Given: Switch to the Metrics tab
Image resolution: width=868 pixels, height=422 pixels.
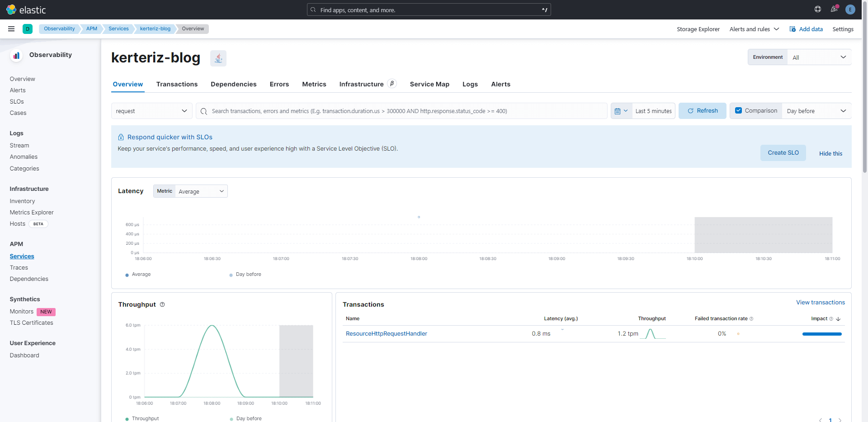Looking at the screenshot, I should coord(314,84).
